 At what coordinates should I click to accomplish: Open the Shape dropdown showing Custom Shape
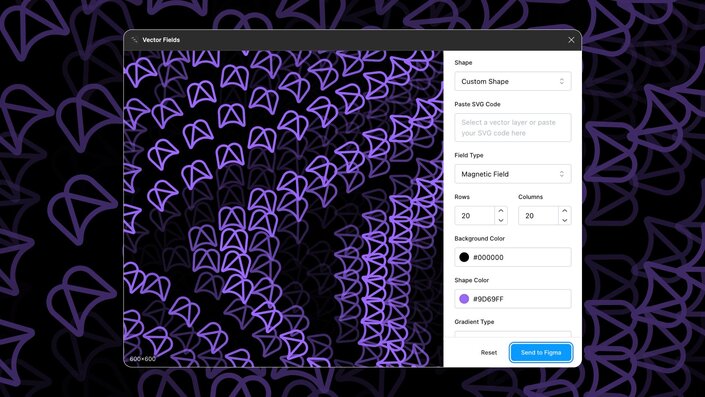click(513, 81)
